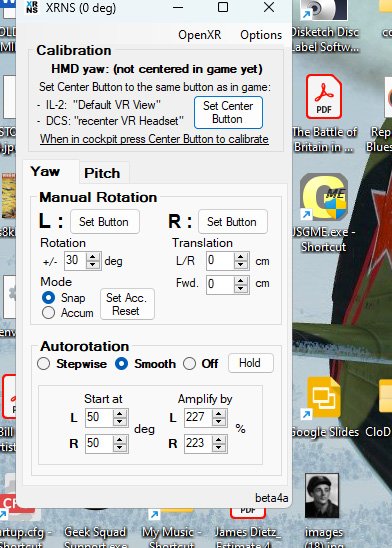
Task: Click the Translation Fwd. input field
Action: pyautogui.click(x=220, y=284)
